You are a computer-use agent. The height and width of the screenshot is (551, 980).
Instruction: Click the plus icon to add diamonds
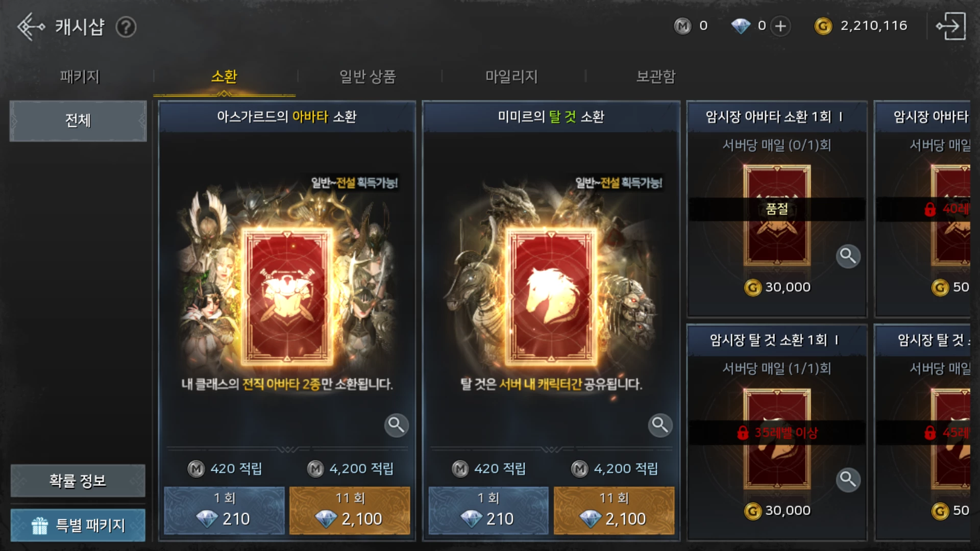780,26
